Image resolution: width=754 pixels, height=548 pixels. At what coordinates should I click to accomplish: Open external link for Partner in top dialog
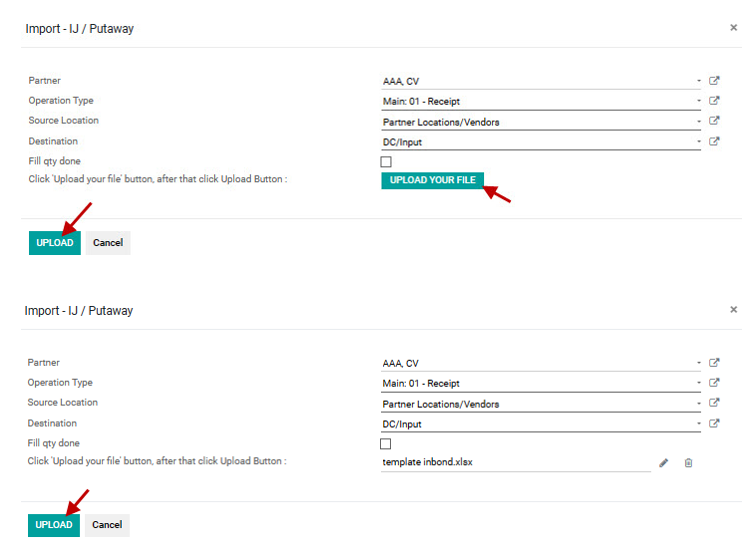(714, 81)
